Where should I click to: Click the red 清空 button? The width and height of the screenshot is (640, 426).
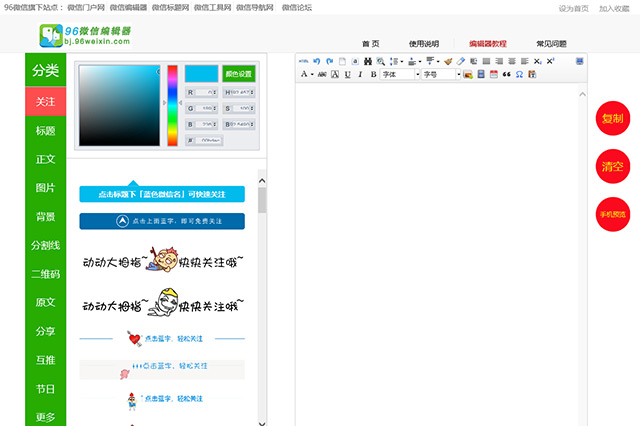pos(613,166)
